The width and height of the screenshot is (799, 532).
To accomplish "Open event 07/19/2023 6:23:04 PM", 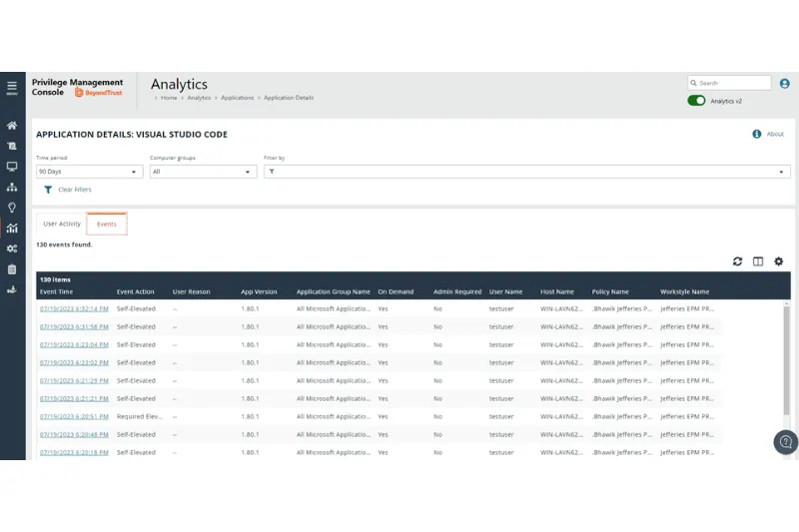I will (74, 344).
